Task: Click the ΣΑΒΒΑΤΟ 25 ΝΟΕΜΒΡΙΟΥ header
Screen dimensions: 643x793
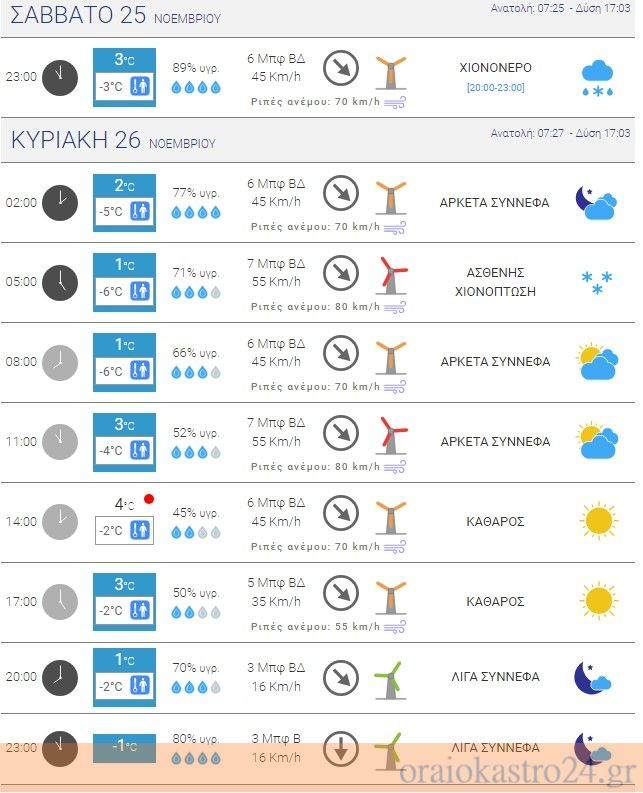Action: (115, 15)
